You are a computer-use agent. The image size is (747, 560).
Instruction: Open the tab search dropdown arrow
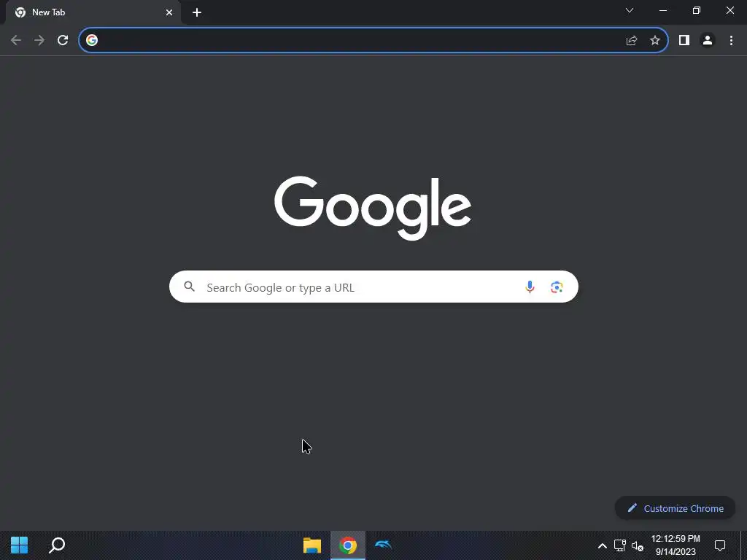[630, 10]
